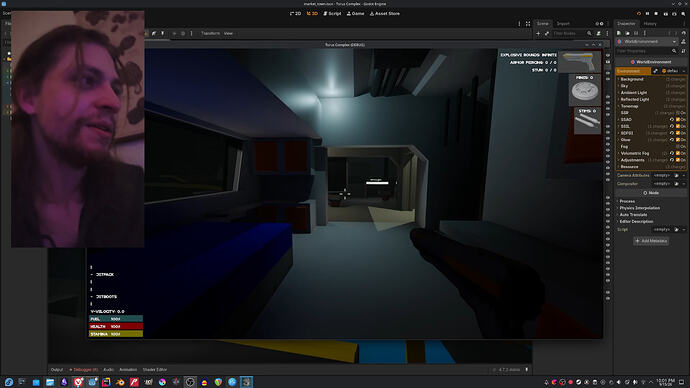This screenshot has height=388, width=690.
Task: Add a new node with plus icon
Action: point(538,33)
